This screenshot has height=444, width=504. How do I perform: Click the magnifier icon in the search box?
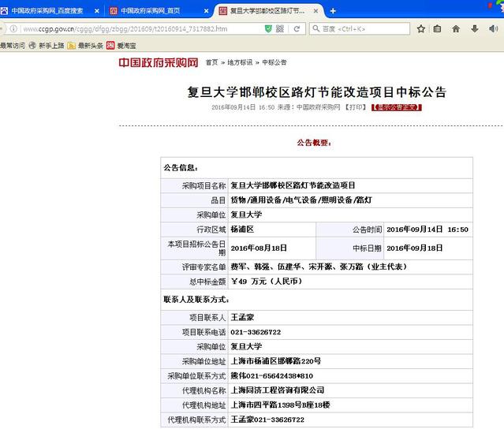(x=316, y=29)
